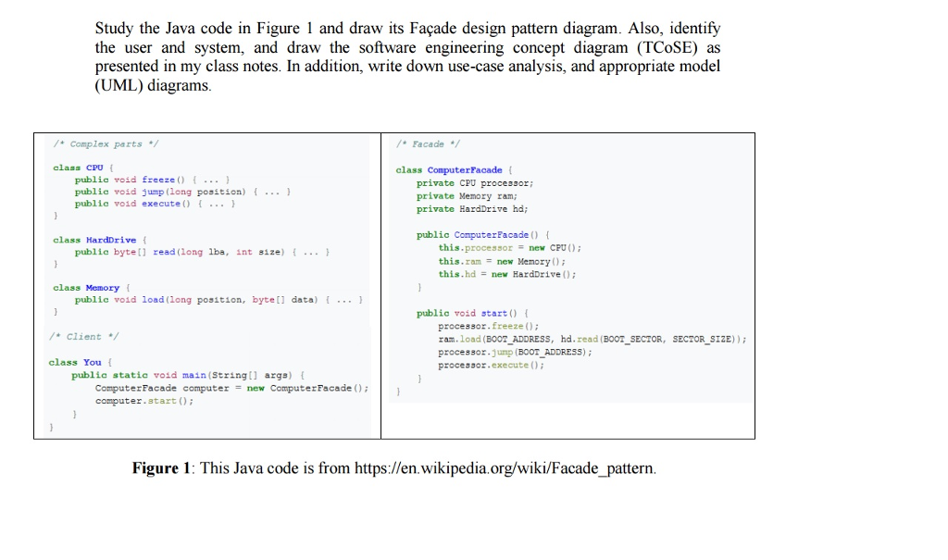Image resolution: width=948 pixels, height=560 pixels.
Task: Click the private CPU processor field
Action: (475, 182)
